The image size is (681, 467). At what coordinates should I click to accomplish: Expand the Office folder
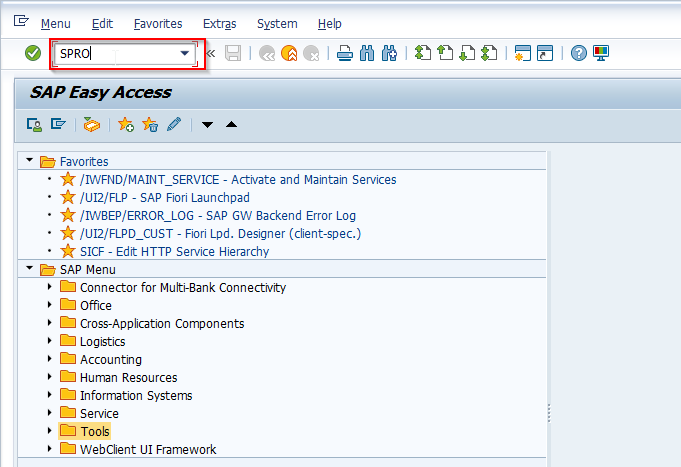pos(50,305)
